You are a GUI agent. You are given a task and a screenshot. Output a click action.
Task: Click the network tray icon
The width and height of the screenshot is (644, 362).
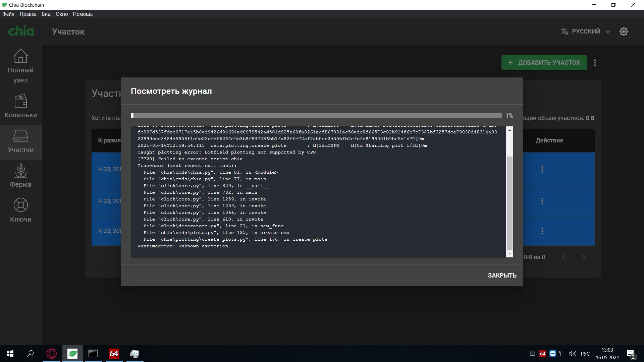click(x=563, y=354)
